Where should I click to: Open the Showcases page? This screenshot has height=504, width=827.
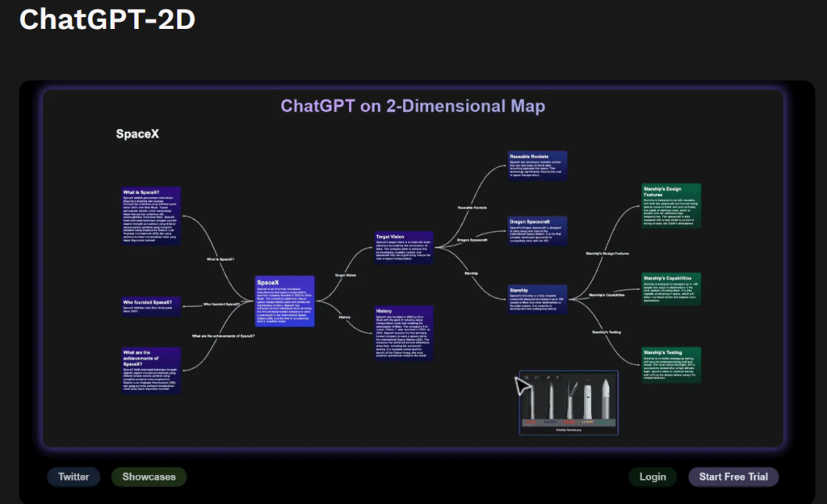(x=149, y=477)
